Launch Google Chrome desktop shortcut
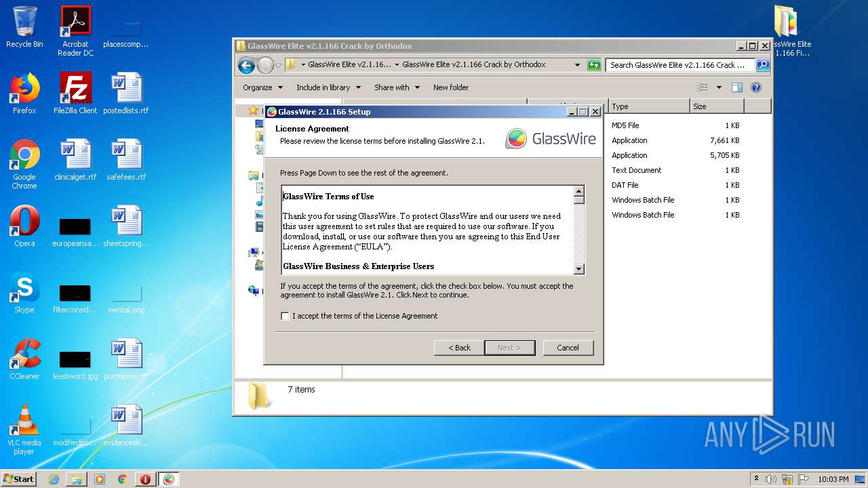Screen dimensions: 868x488 [24, 164]
